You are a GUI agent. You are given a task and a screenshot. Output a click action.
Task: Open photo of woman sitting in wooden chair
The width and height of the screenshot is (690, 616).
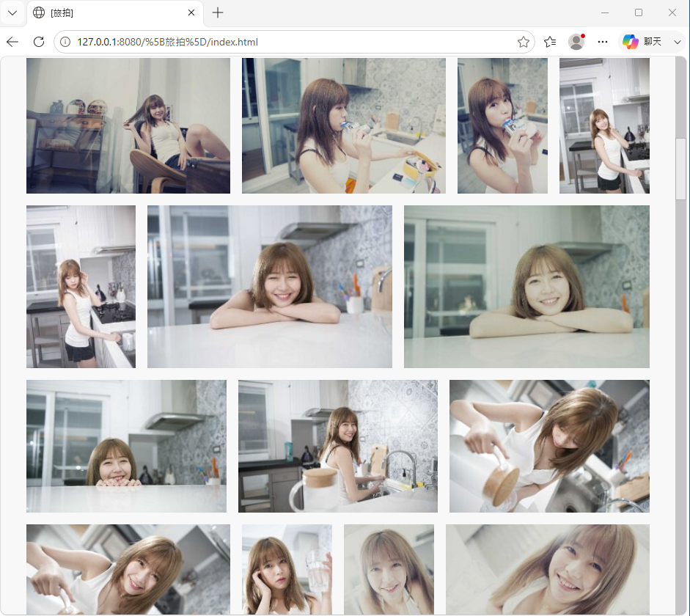[128, 126]
